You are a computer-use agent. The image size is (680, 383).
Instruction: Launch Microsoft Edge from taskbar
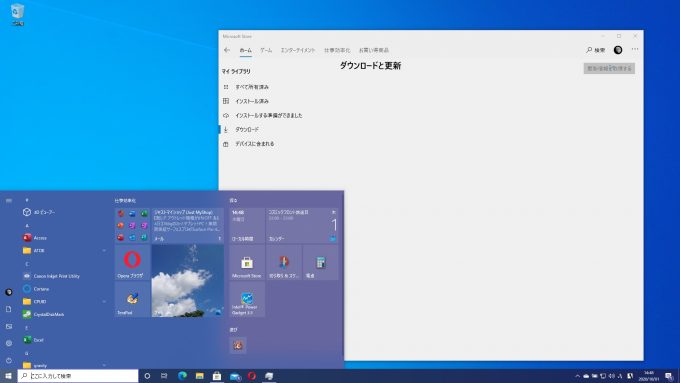pyautogui.click(x=182, y=376)
